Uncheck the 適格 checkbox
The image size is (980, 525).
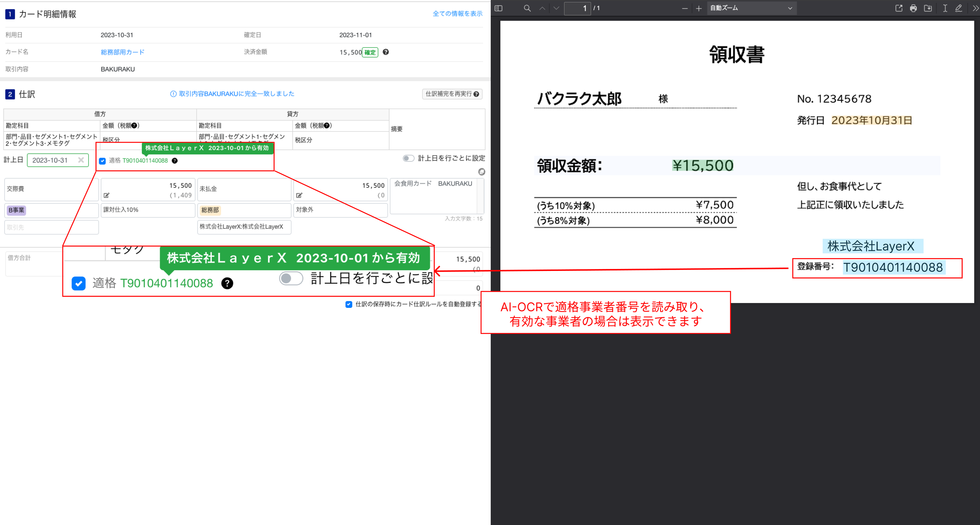[x=102, y=161]
